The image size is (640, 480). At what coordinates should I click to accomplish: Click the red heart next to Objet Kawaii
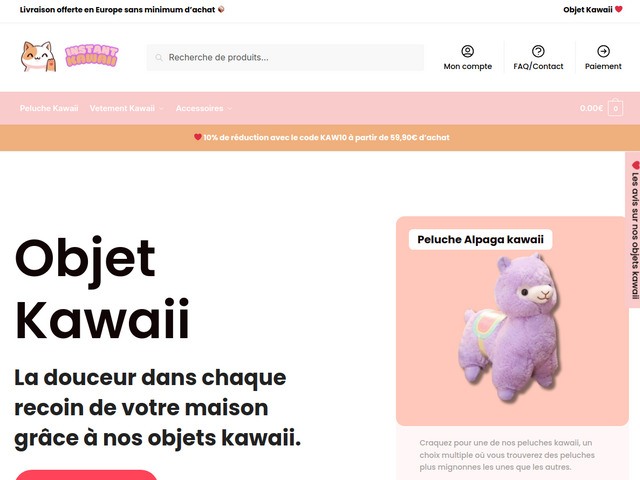click(x=619, y=9)
